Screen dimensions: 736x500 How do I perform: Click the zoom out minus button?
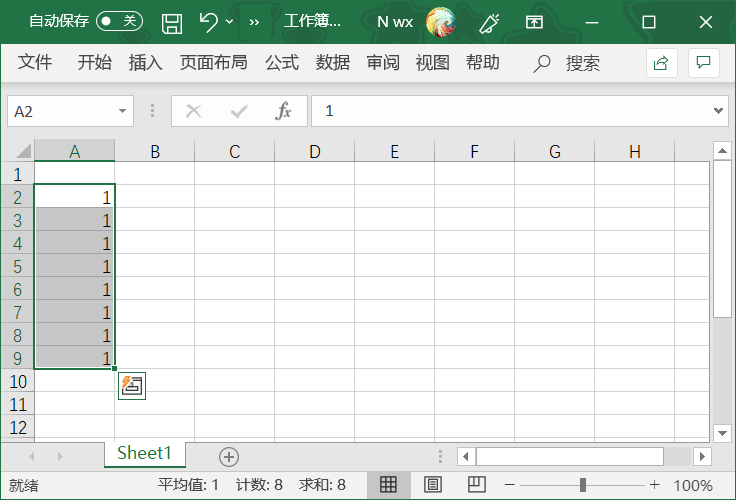pos(510,485)
